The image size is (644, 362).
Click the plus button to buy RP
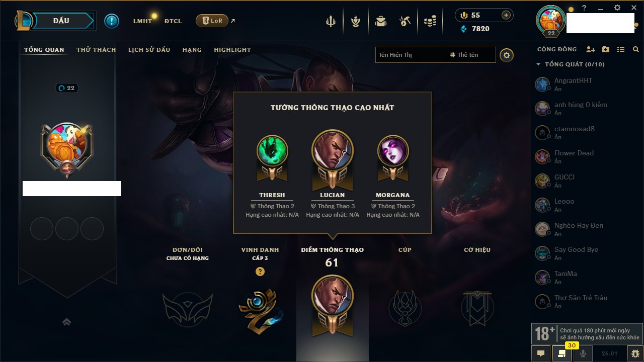506,15
